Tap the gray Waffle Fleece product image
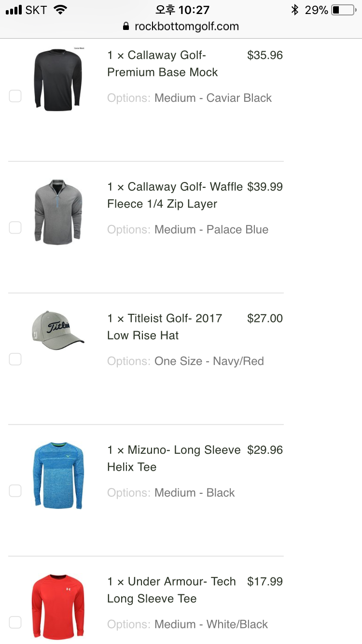Image resolution: width=362 pixels, height=644 pixels. click(x=58, y=212)
